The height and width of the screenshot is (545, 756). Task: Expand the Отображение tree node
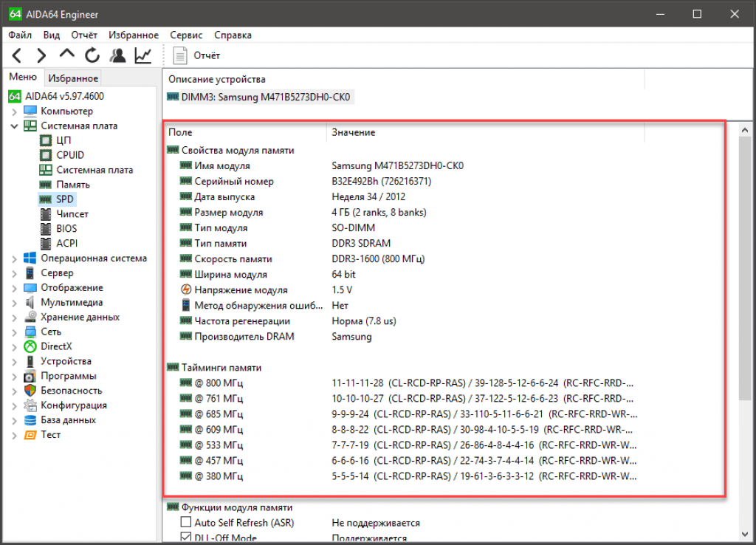14,288
